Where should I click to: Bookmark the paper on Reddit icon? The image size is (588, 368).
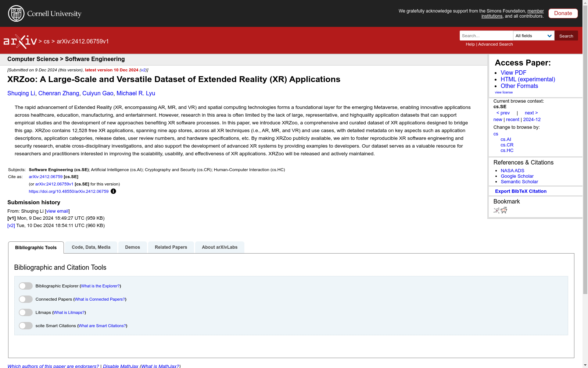point(504,210)
